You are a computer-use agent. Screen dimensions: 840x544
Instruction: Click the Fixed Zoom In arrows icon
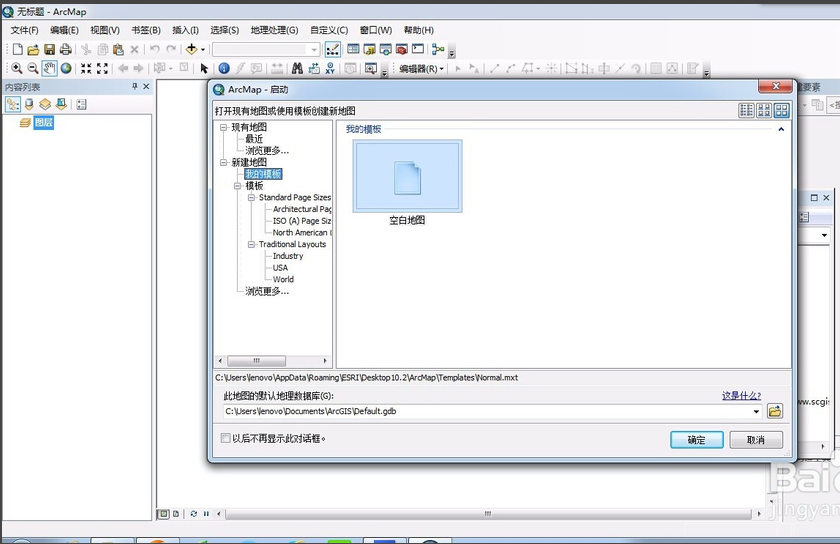point(86,68)
